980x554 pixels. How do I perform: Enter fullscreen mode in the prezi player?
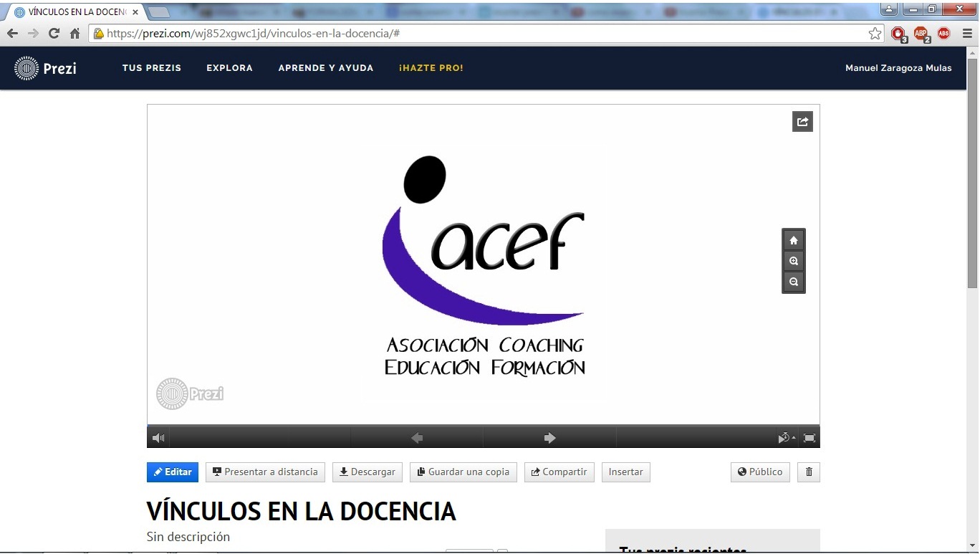coord(809,438)
